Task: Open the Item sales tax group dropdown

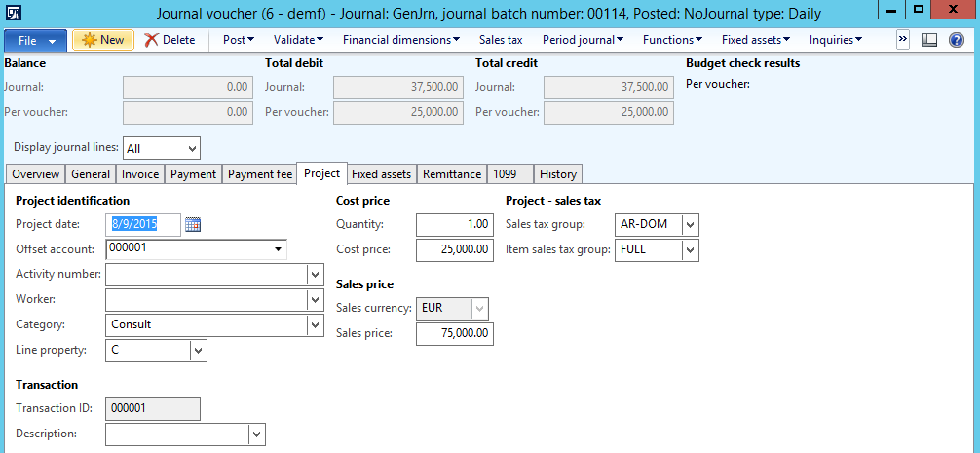Action: pos(691,250)
